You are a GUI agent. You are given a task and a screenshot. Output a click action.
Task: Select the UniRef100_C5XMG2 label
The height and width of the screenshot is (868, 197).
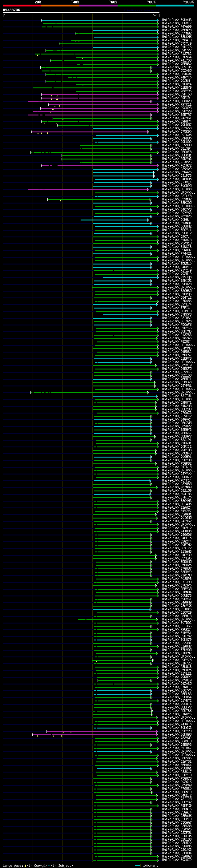click(x=176, y=200)
